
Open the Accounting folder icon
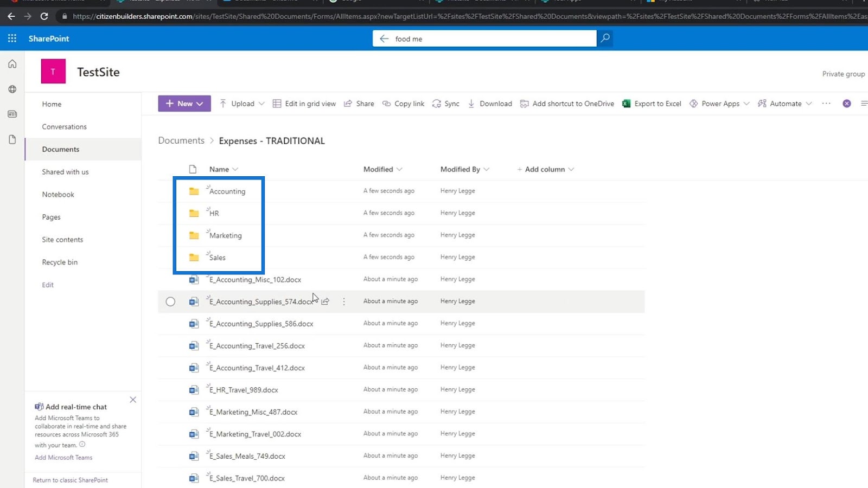(x=194, y=191)
